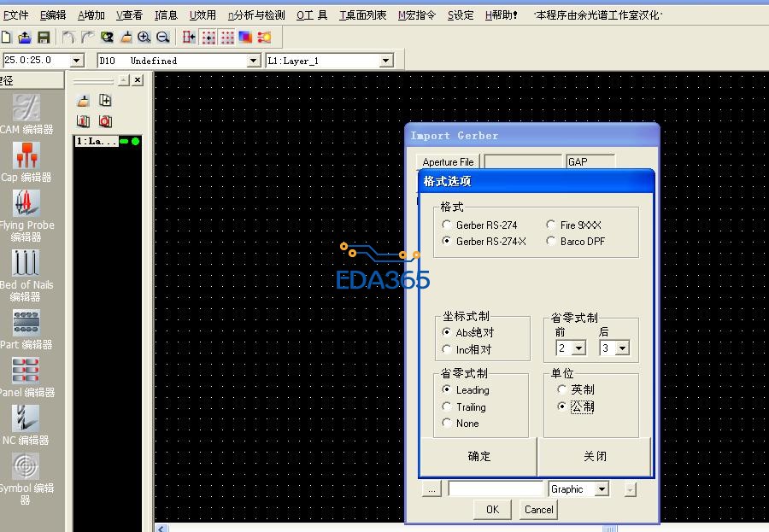Viewport: 769px width, 532px height.
Task: Click the Save floppy disk icon
Action: [x=44, y=38]
